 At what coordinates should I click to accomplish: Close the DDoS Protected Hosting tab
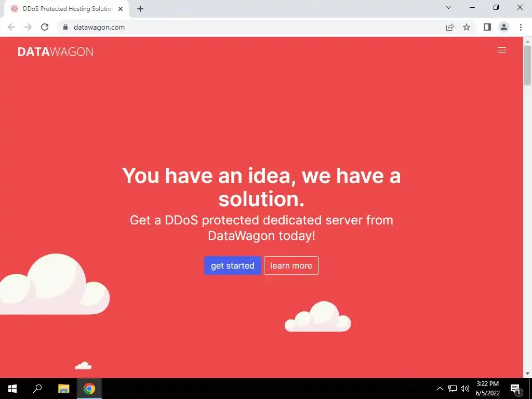pos(121,9)
